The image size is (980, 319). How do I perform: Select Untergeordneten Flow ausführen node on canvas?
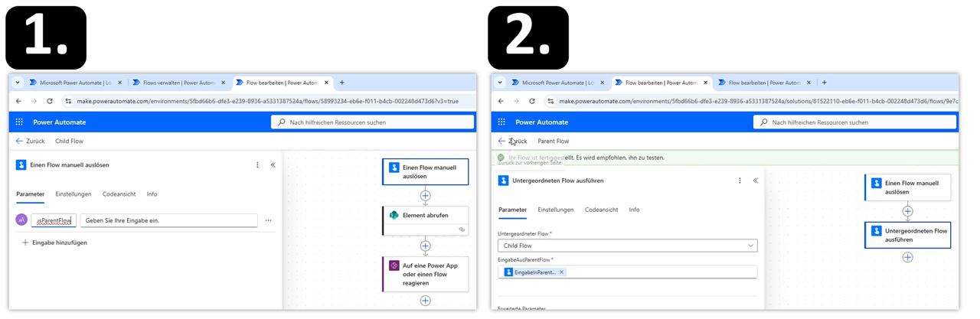pos(908,235)
